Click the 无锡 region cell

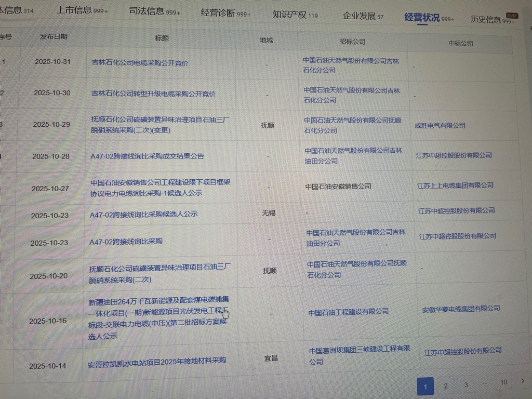(269, 212)
